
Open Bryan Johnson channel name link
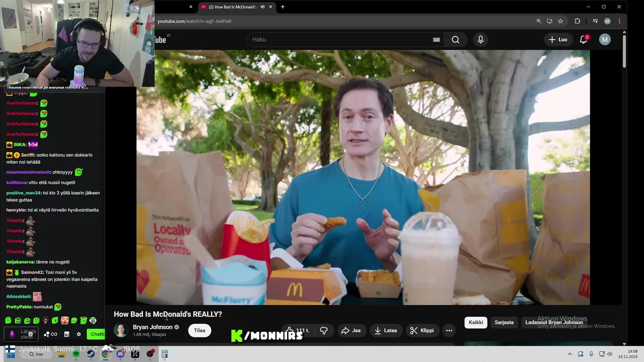tap(152, 327)
